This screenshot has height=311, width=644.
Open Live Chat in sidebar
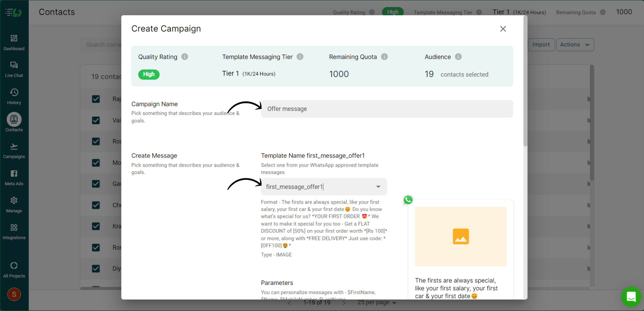coord(14,69)
